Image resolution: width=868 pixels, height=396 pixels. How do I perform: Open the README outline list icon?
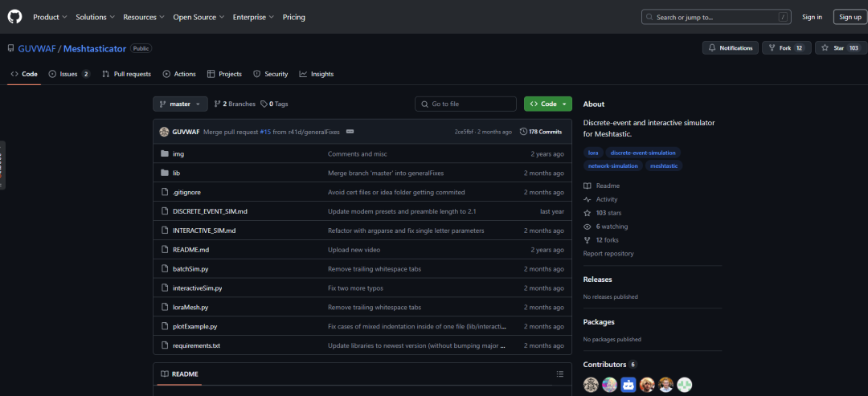559,374
